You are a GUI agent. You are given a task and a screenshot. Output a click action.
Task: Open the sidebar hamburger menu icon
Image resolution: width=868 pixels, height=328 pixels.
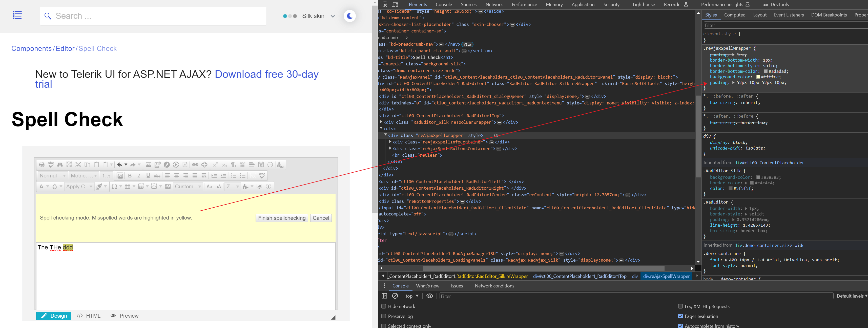coord(17,15)
